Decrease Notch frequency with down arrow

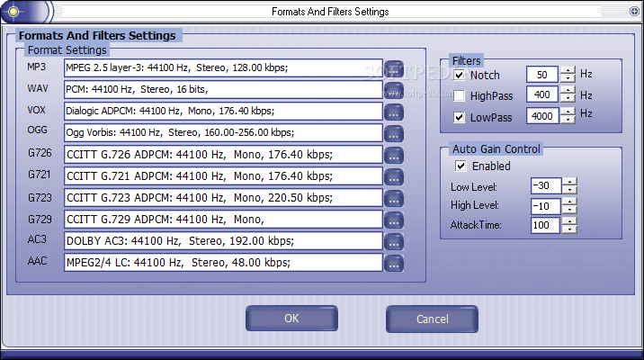[x=568, y=78]
